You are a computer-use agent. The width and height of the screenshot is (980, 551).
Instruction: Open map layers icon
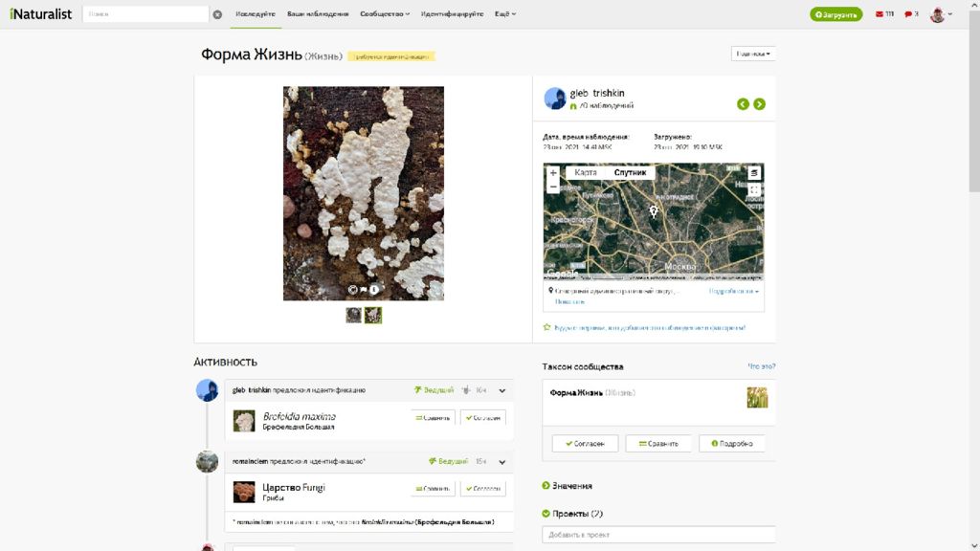point(754,172)
